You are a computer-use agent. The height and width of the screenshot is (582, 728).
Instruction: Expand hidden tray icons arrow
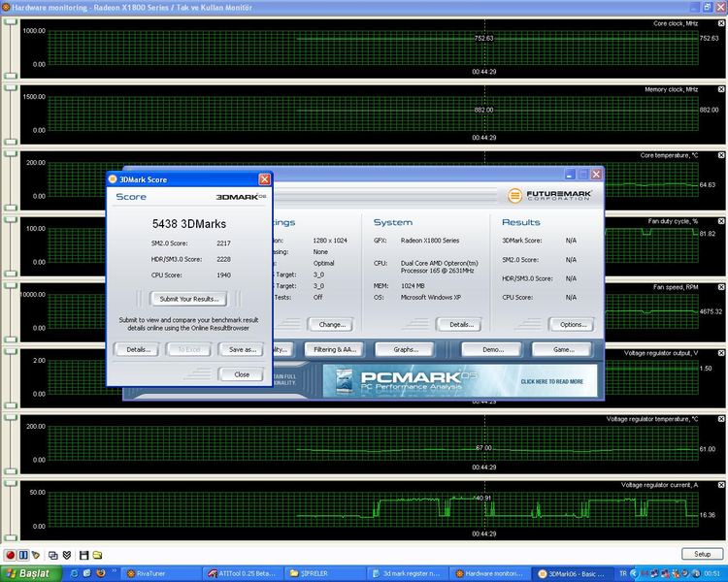634,573
